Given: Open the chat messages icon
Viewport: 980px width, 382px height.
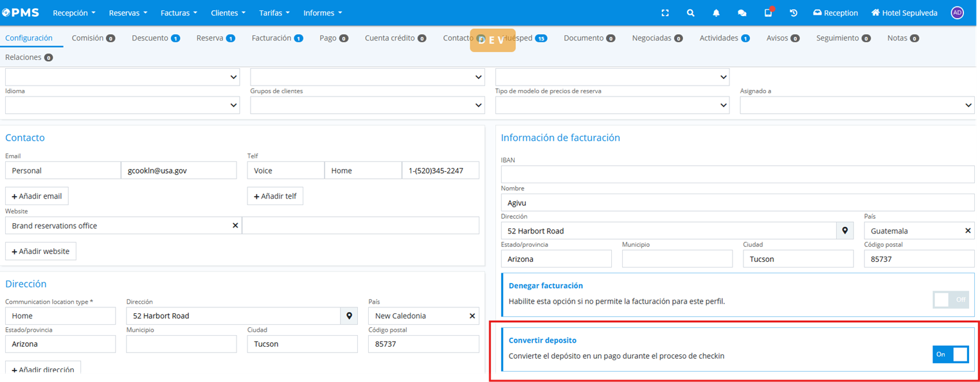Looking at the screenshot, I should click(742, 13).
